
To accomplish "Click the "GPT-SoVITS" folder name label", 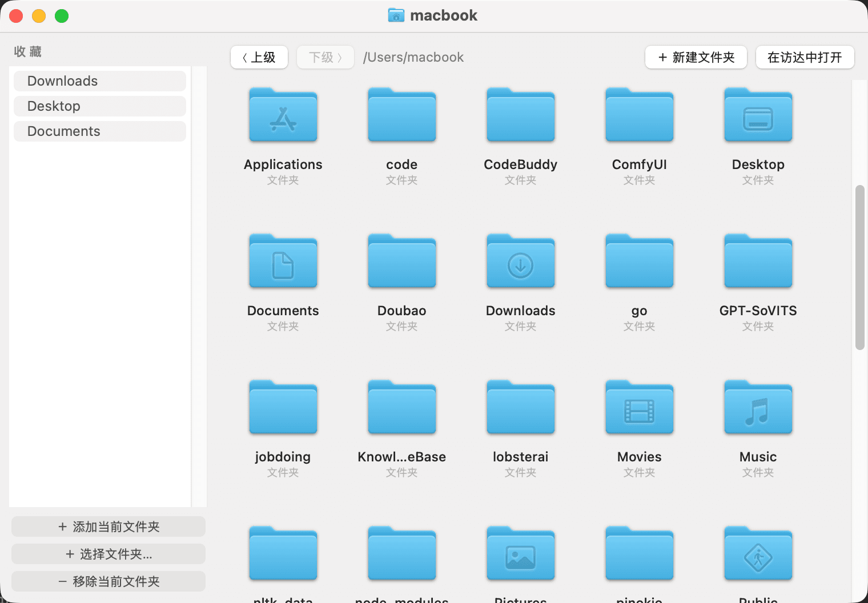I will click(x=758, y=311).
